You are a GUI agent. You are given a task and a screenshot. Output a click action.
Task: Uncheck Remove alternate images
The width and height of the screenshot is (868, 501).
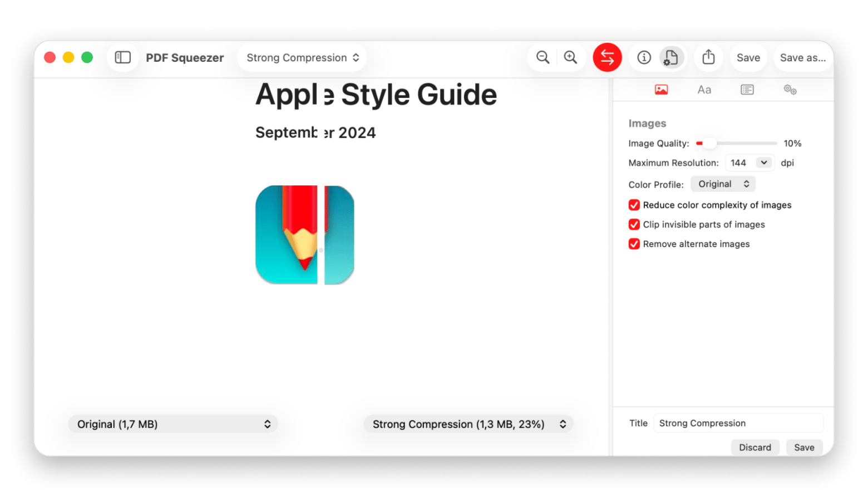click(634, 244)
